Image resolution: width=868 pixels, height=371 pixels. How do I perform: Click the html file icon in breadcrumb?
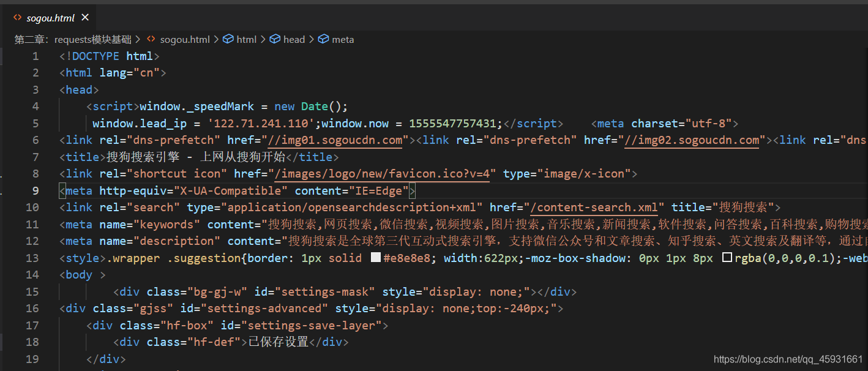[x=151, y=39]
